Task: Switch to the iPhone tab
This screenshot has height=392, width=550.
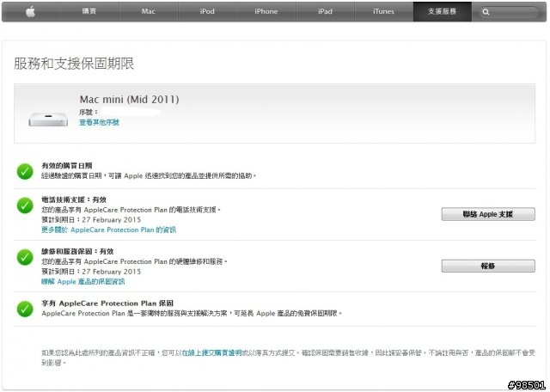Action: tap(266, 11)
